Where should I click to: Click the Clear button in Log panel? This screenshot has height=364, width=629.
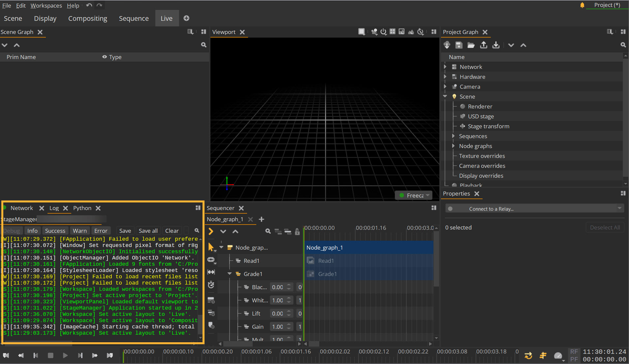172,231
